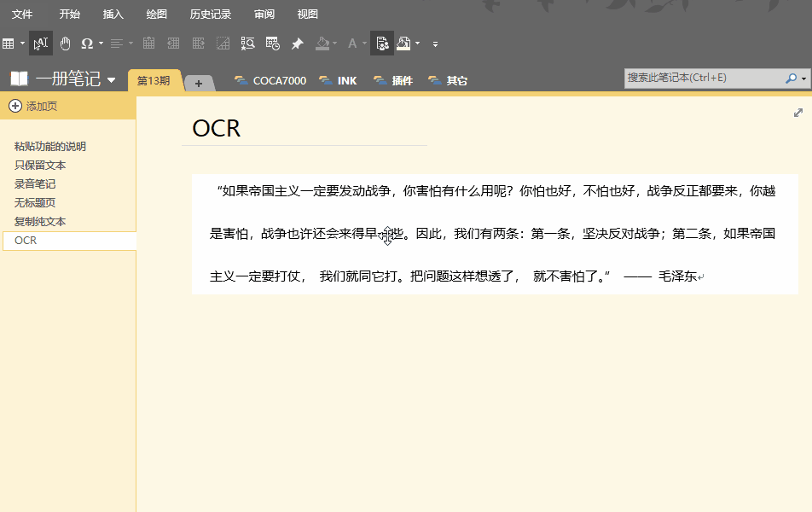Create new section with plus tab

(x=199, y=83)
